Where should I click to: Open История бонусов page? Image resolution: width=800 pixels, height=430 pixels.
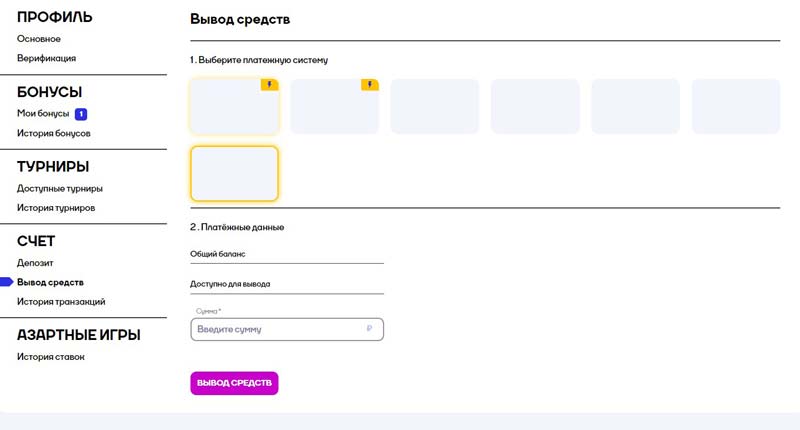pyautogui.click(x=54, y=133)
